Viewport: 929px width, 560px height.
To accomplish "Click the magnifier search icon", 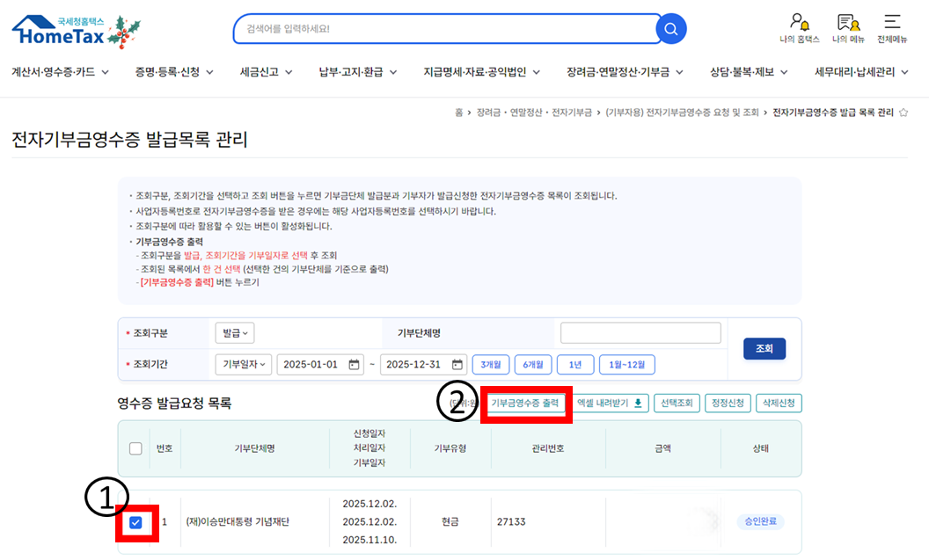I will coord(670,29).
